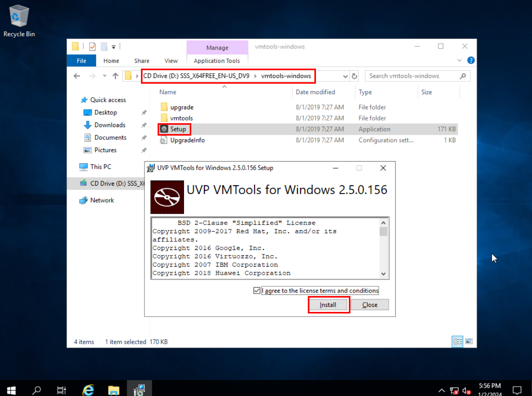Select Downloads in Quick access

coord(110,125)
